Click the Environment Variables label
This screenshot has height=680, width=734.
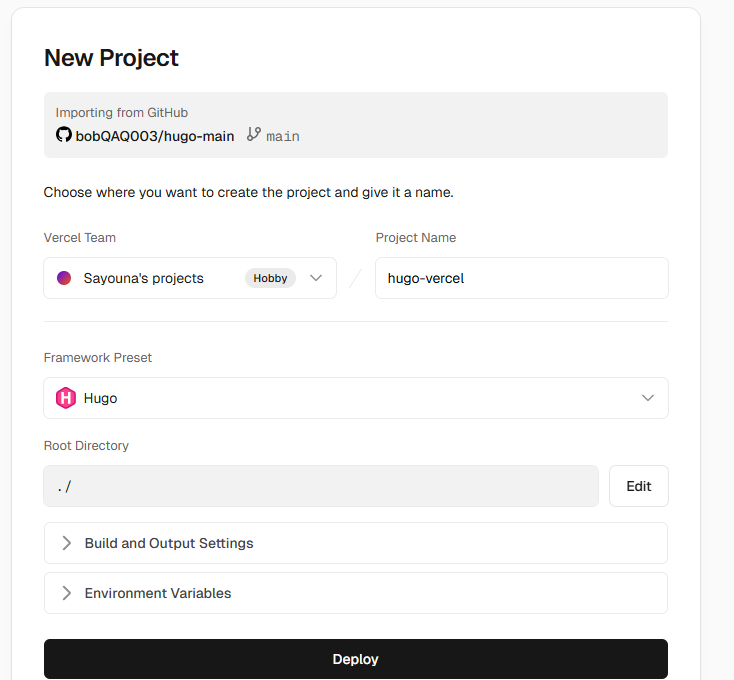tap(158, 593)
